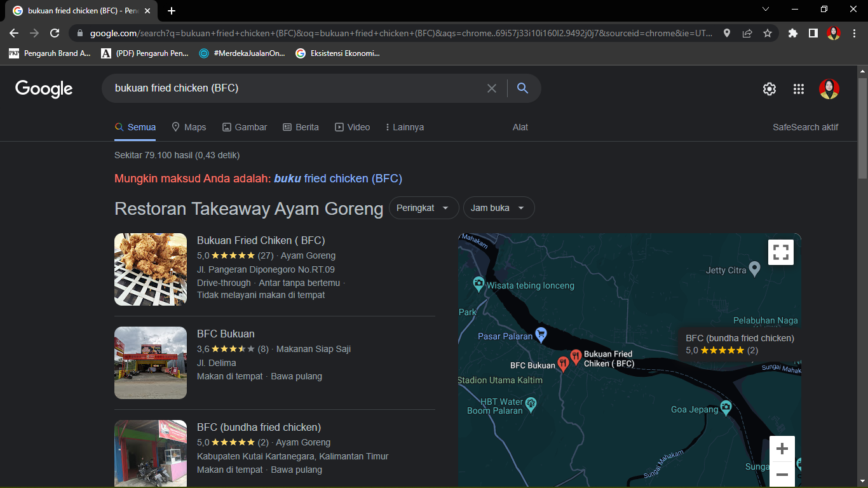
Task: Click the Stadion Utama Kaltim map label
Action: 501,380
